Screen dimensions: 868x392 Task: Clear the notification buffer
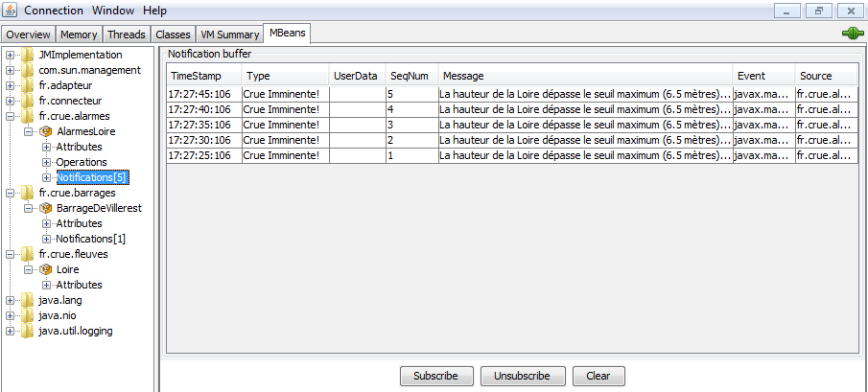(x=598, y=377)
